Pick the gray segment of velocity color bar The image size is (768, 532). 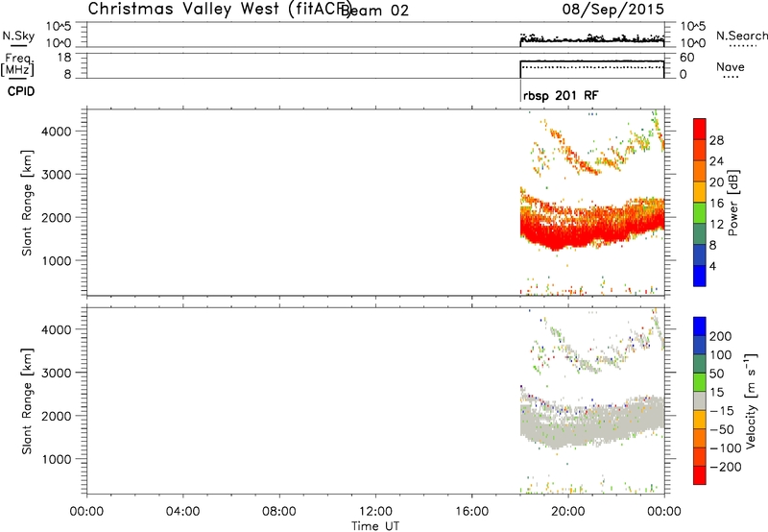point(700,401)
